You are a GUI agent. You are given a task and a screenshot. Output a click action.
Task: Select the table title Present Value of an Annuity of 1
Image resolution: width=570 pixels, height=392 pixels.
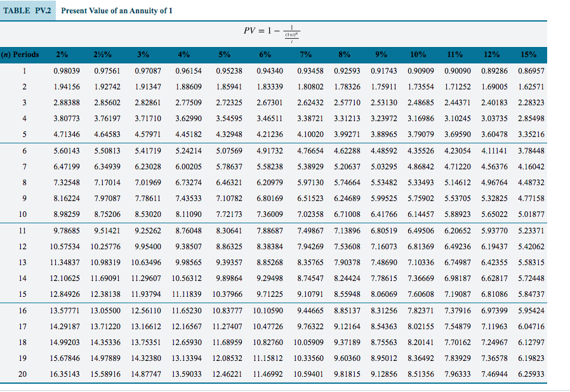click(117, 10)
